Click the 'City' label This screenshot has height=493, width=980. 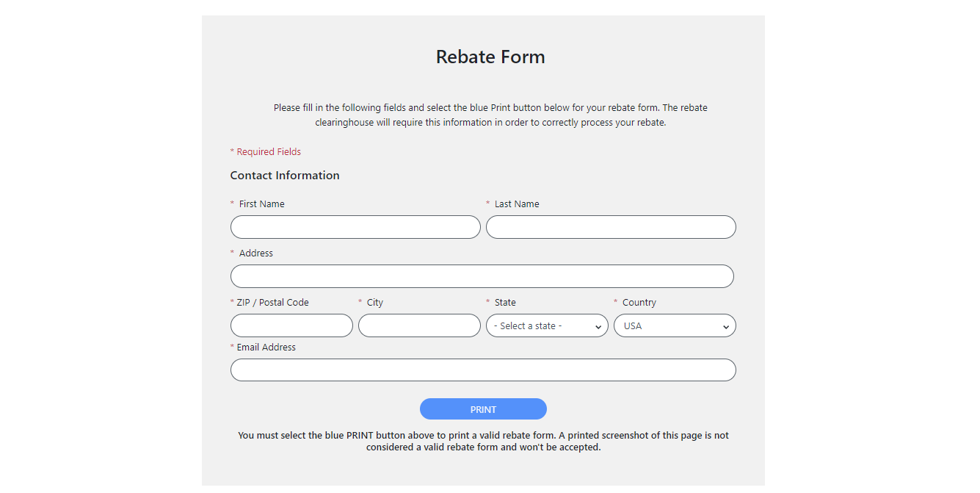(375, 303)
